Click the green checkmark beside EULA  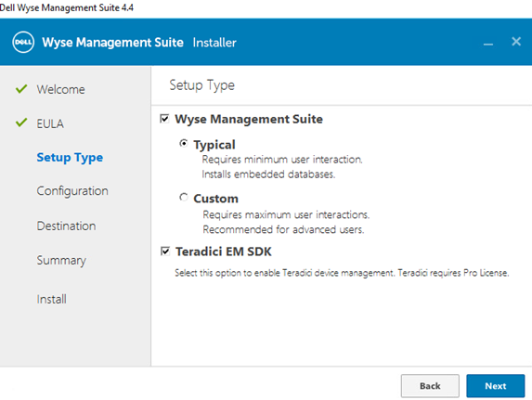pyautogui.click(x=21, y=123)
